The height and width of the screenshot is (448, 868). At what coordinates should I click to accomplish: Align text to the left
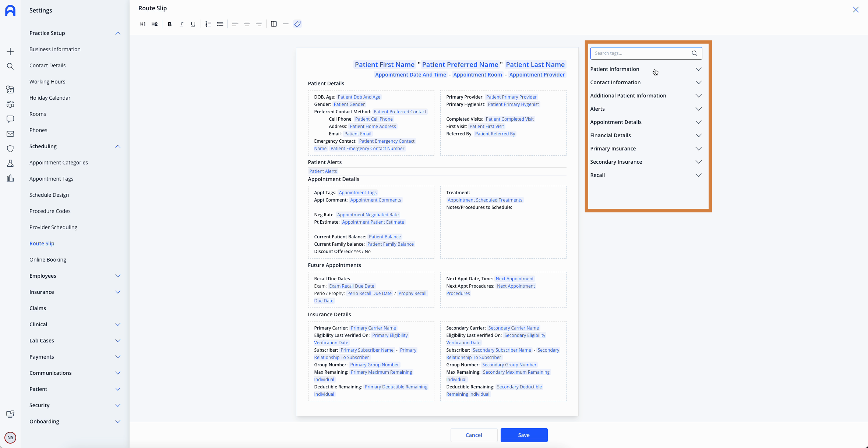point(235,24)
